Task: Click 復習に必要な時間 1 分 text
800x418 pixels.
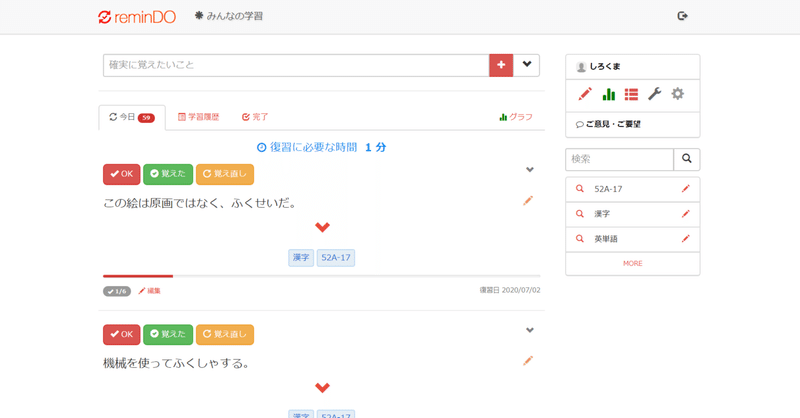Action: pos(321,147)
